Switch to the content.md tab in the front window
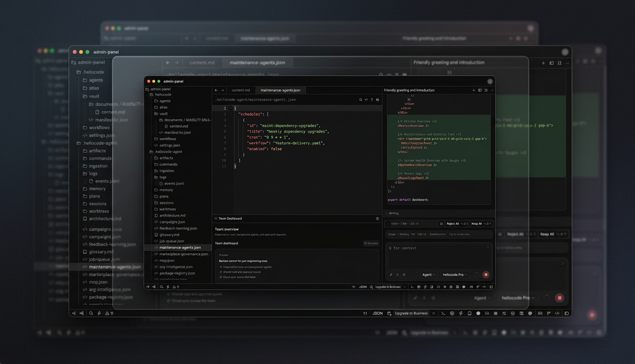Viewport: 635px width, 364px height. 241,90
